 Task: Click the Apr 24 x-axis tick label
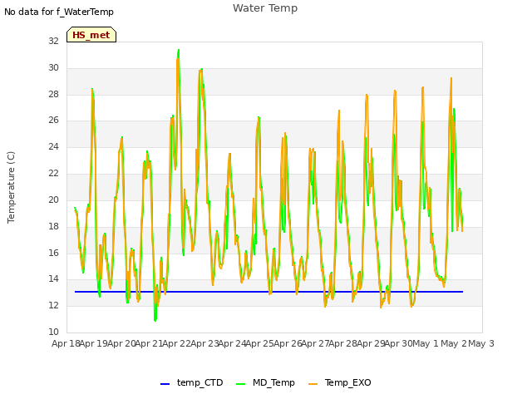232,343
